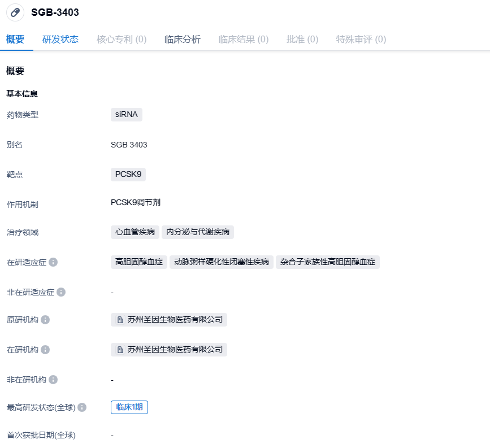
Task: Click the 高胆固醇血症 indication tag
Action: pos(139,262)
